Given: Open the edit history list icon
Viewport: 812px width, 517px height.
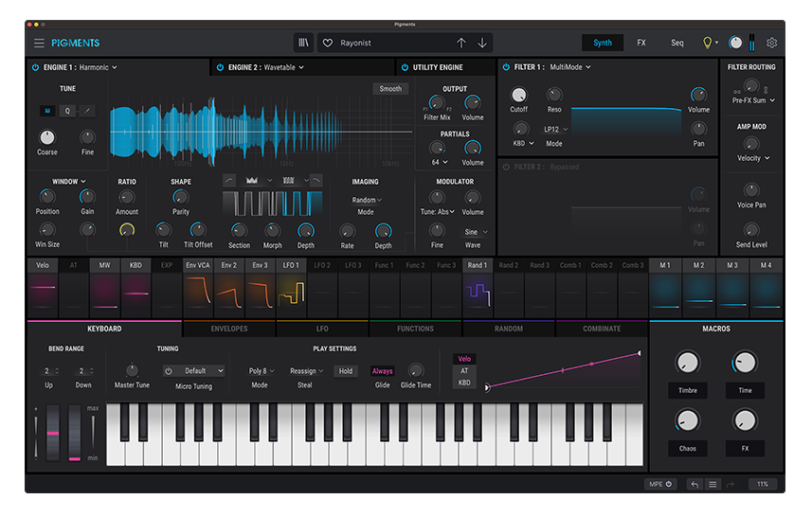Looking at the screenshot, I should (x=713, y=485).
